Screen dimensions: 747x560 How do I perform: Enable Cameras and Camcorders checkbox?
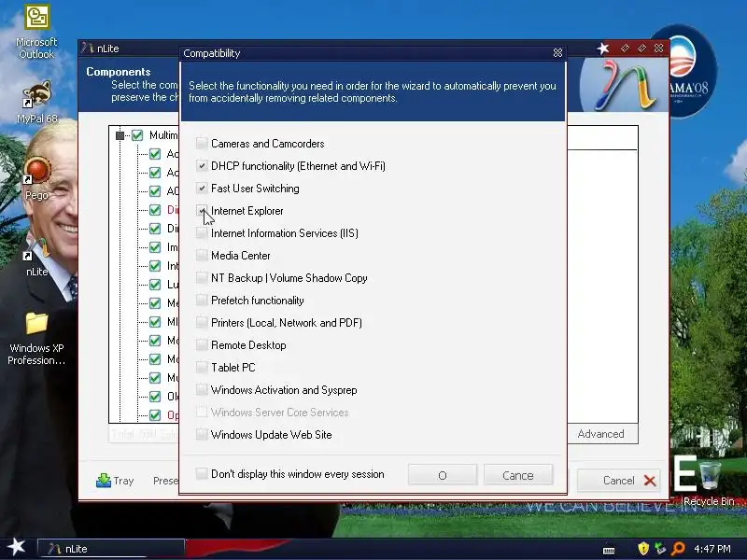[x=202, y=144]
